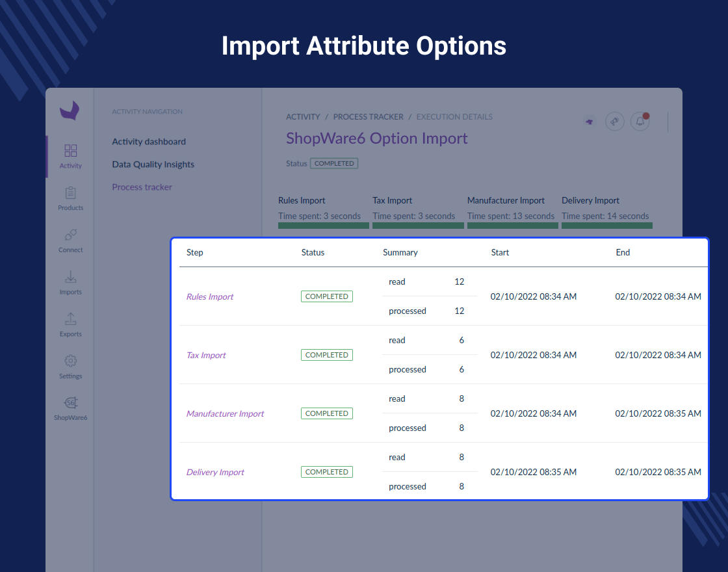The width and height of the screenshot is (728, 572).
Task: Click 'Time spent: 13 seconds' text
Action: [x=511, y=216]
